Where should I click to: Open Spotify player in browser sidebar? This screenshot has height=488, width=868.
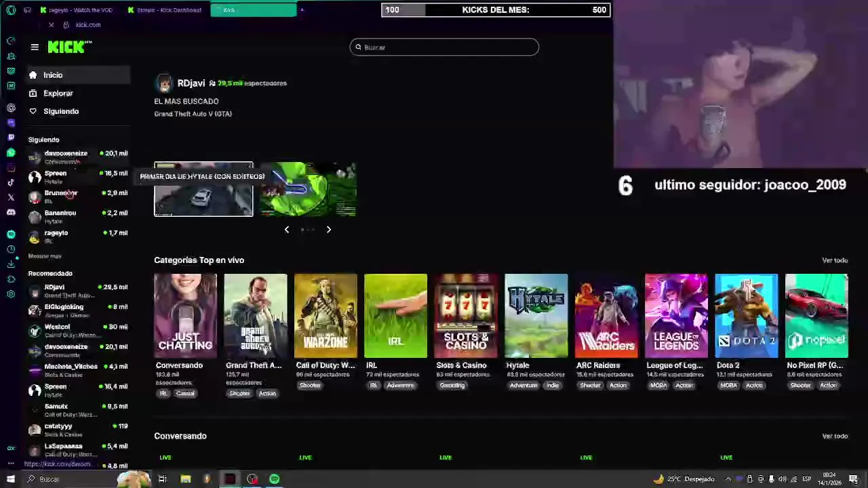[11, 234]
